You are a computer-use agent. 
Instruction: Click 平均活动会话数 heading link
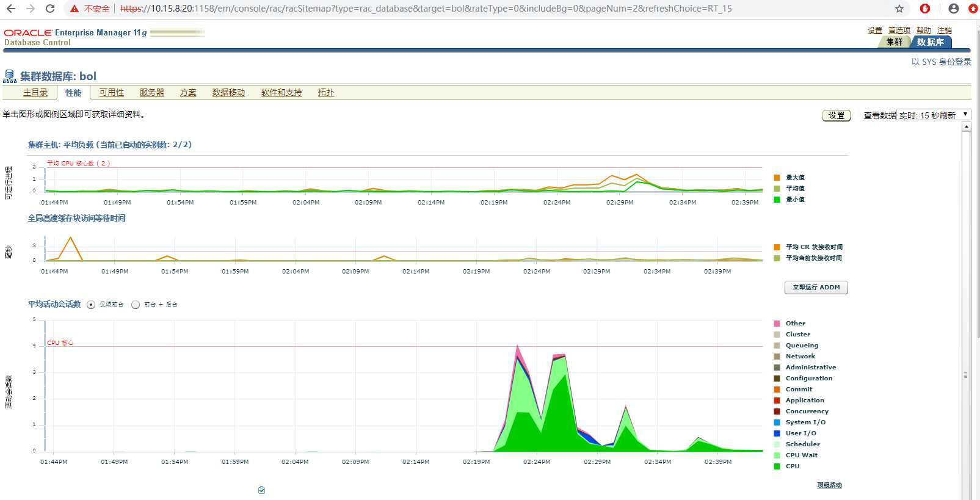(54, 304)
